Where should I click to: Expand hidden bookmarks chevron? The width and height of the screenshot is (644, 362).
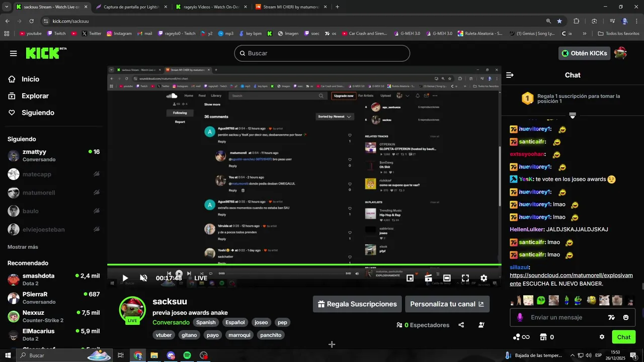(585, 34)
